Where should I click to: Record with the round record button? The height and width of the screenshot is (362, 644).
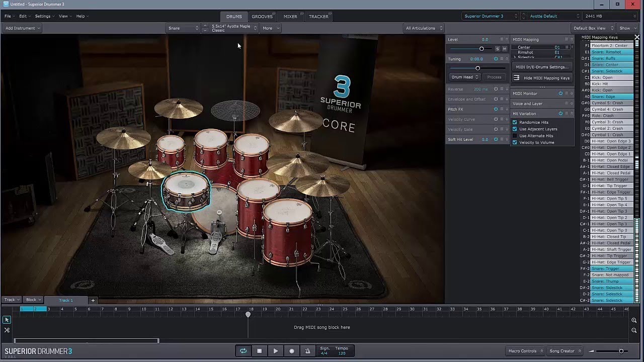[x=291, y=351]
